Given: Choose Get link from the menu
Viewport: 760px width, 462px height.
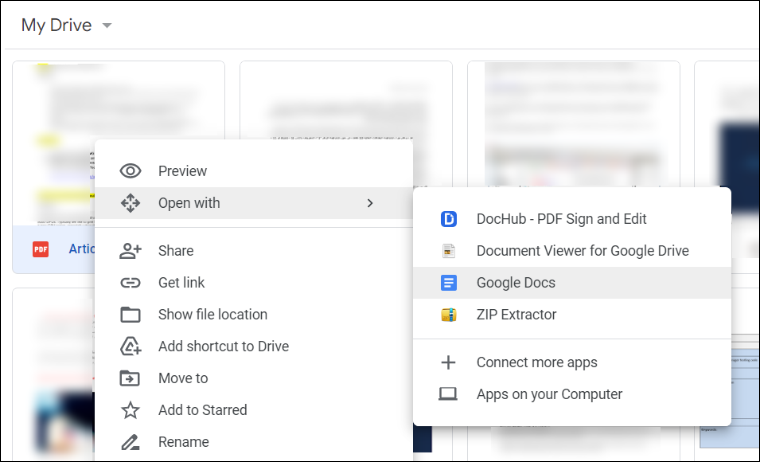Looking at the screenshot, I should coord(254,283).
